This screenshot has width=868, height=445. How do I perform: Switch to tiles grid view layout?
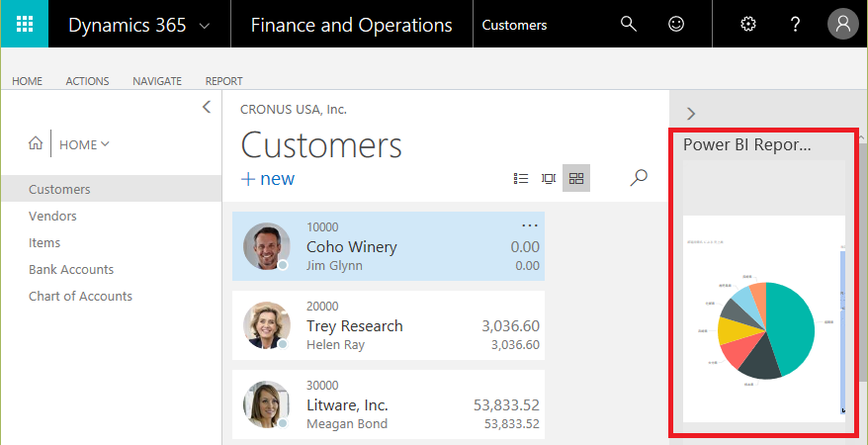pyautogui.click(x=576, y=178)
